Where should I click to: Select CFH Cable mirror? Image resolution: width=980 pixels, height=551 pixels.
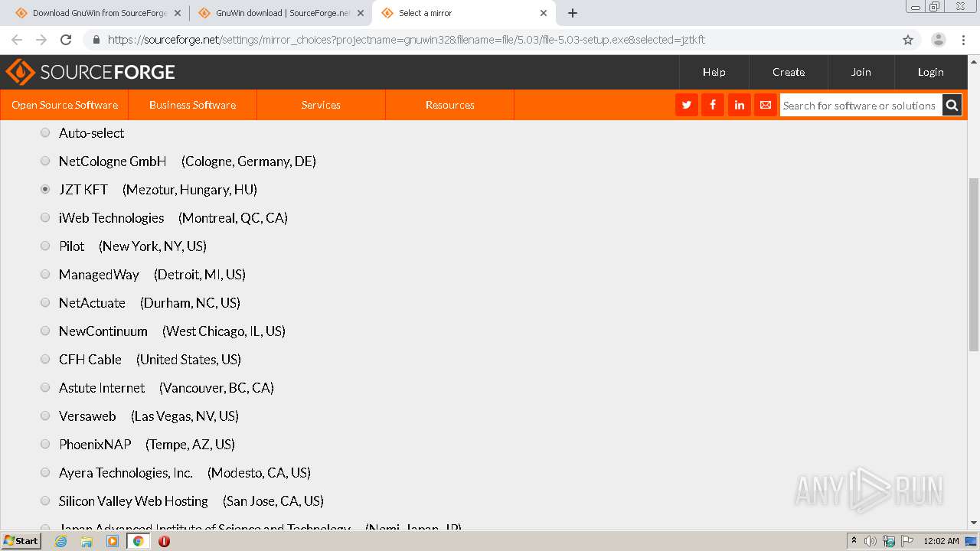45,359
